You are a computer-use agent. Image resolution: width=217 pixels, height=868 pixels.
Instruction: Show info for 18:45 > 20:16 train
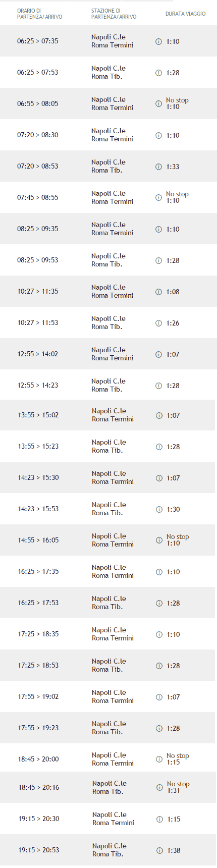tap(159, 787)
